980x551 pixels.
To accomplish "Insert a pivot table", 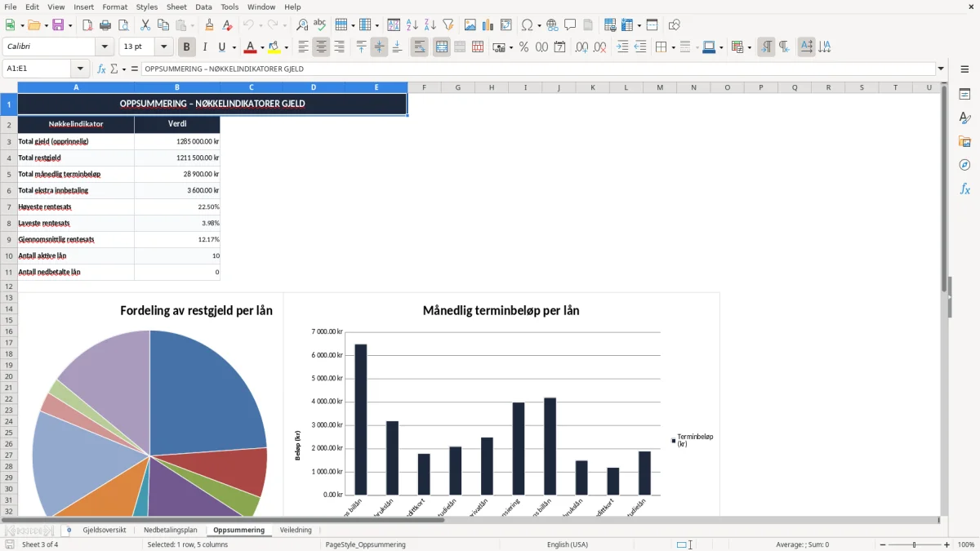I will tap(506, 25).
